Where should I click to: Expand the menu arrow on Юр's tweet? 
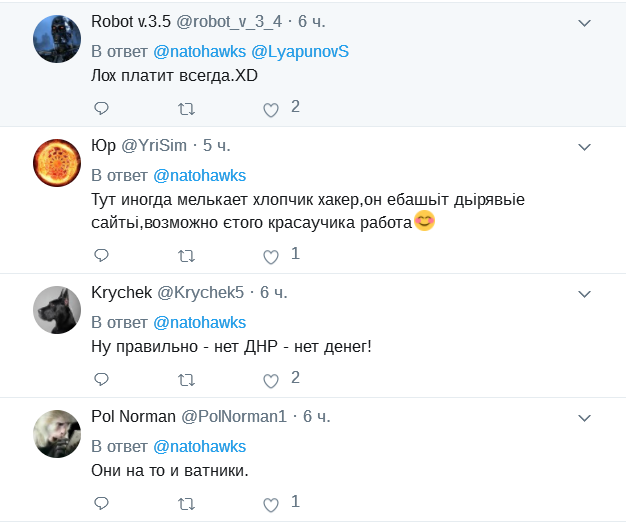pyautogui.click(x=586, y=146)
